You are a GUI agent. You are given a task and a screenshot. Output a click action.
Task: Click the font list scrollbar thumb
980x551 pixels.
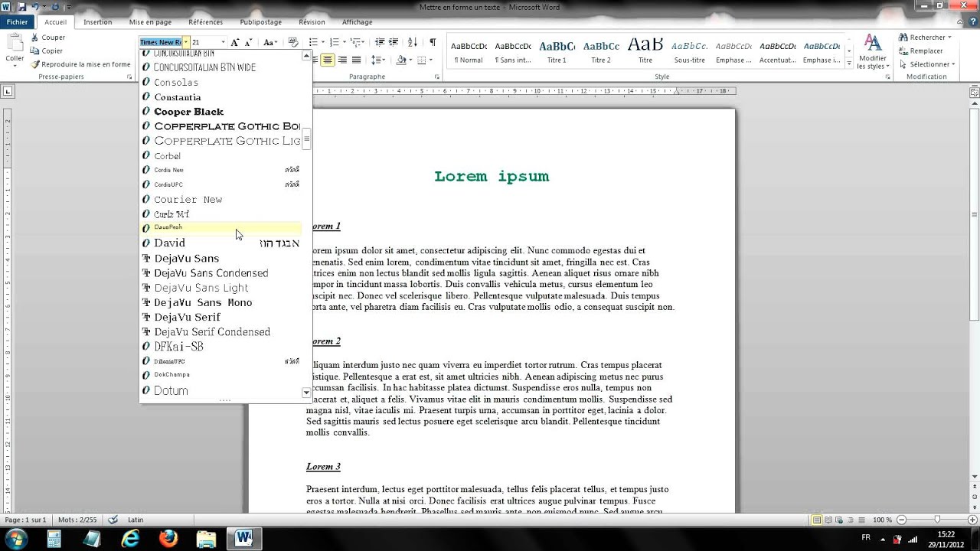tap(307, 139)
